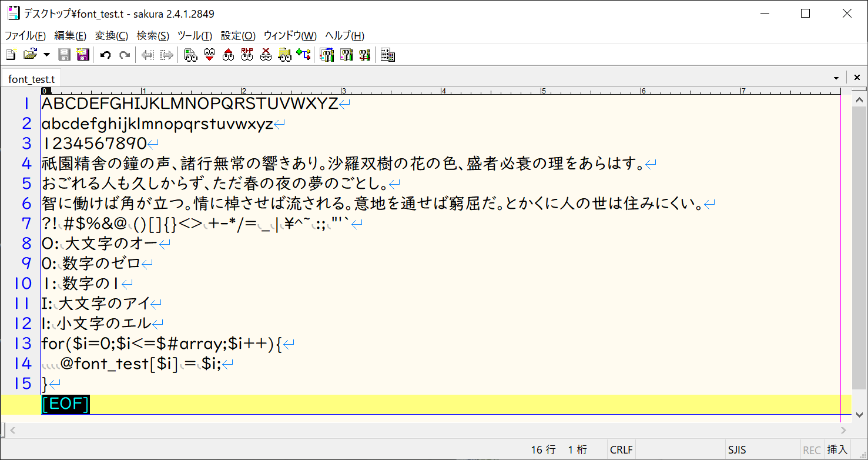868x460 pixels.
Task: Click the CRLF line ending indicator
Action: coord(621,450)
